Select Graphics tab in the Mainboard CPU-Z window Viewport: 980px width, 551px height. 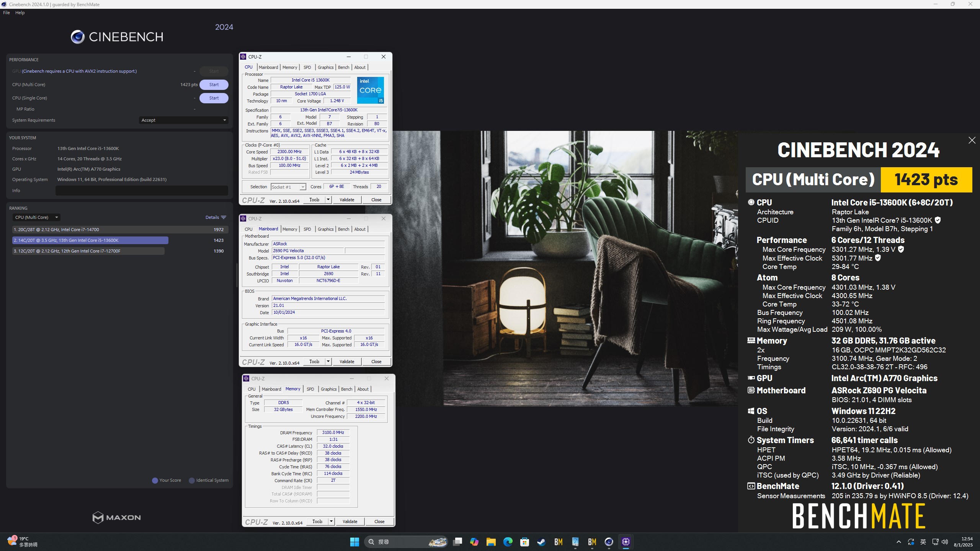point(326,229)
